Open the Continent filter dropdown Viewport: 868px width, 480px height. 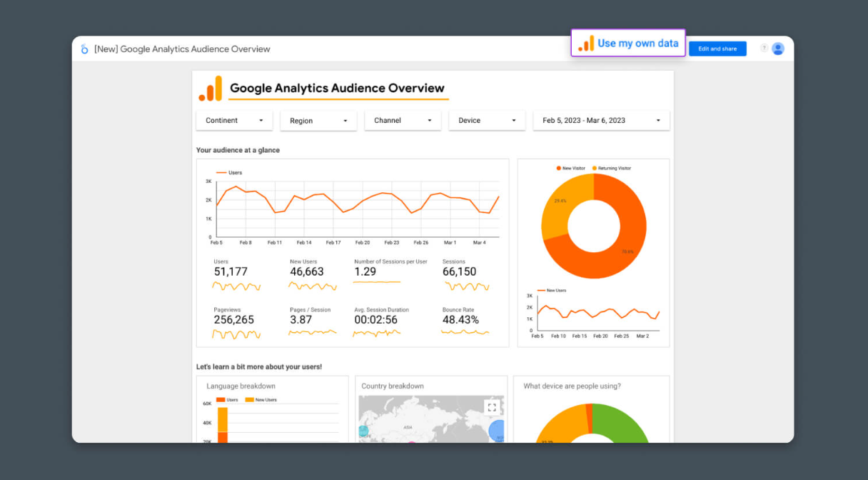point(234,120)
